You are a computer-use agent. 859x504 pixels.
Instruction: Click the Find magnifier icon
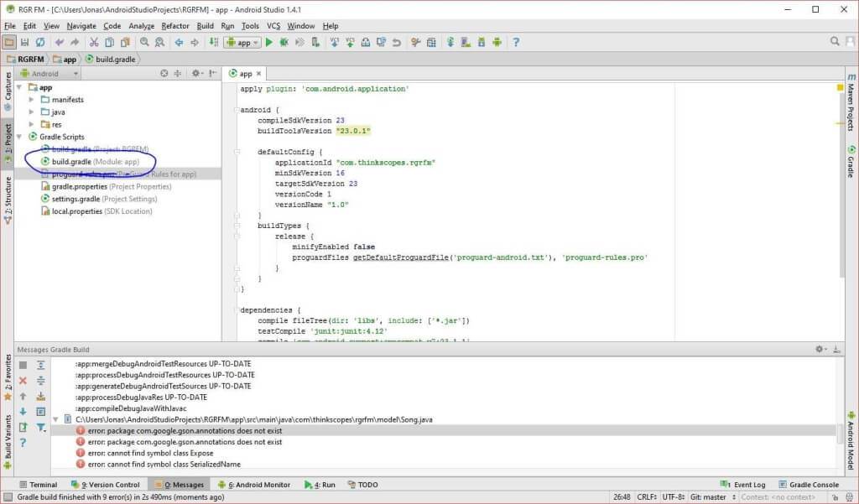[144, 42]
